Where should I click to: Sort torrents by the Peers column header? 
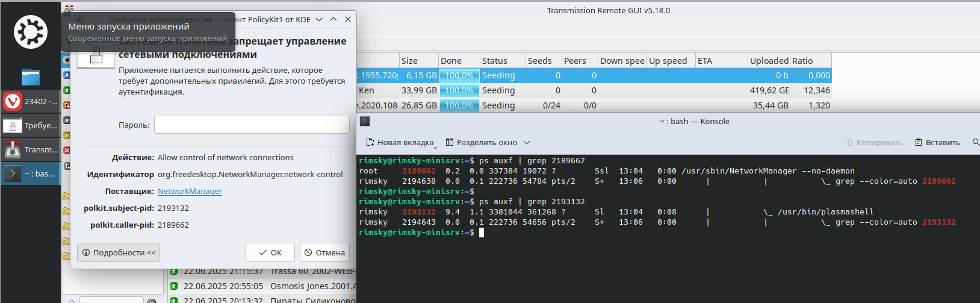click(x=580, y=61)
